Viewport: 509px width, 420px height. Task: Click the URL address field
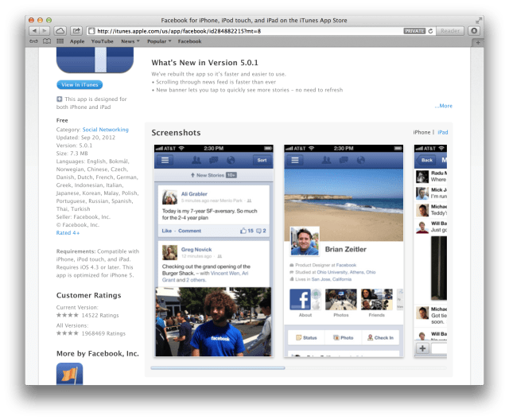click(x=245, y=31)
